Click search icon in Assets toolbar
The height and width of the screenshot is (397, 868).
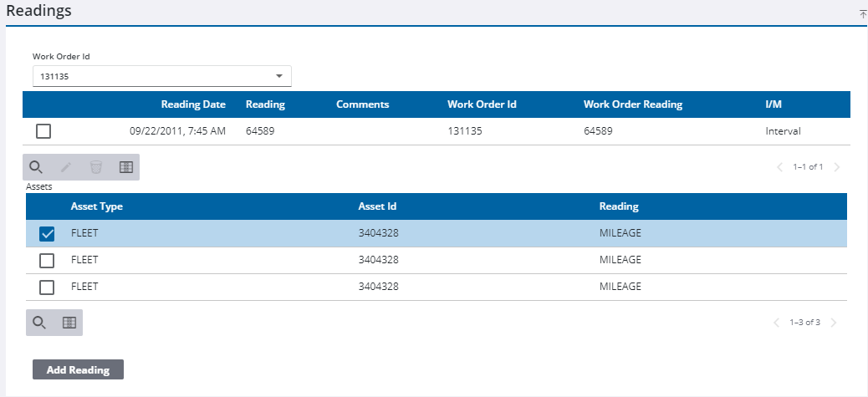[39, 323]
